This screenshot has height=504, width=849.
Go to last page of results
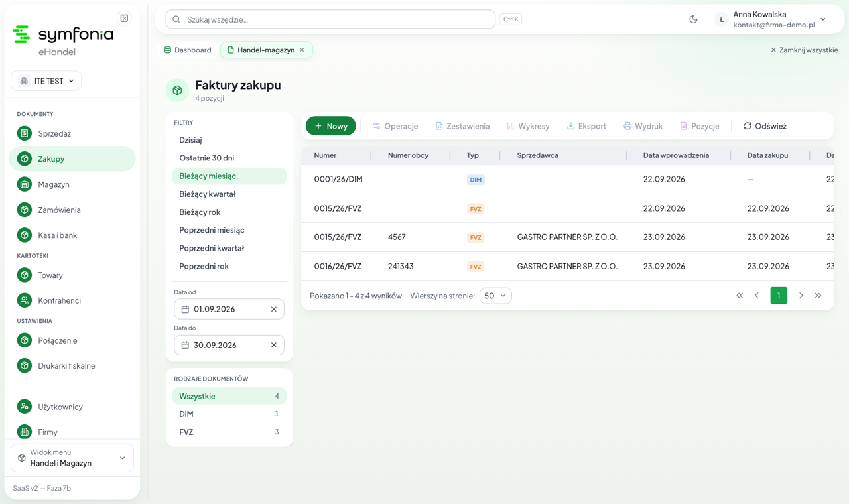click(x=818, y=296)
